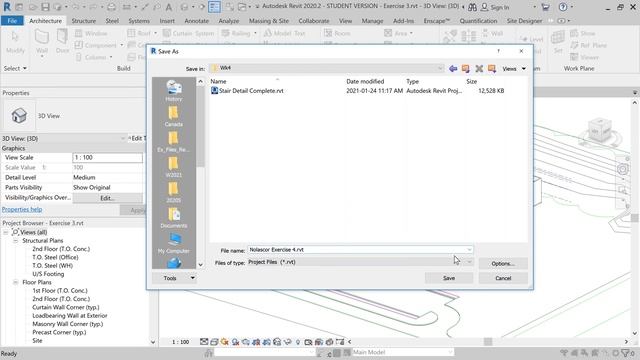
Task: Open the Autodesk App Store cart icon
Action: coord(545,7)
